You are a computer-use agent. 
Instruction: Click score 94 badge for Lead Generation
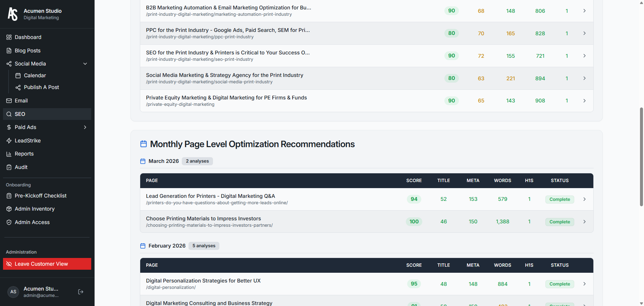(414, 199)
